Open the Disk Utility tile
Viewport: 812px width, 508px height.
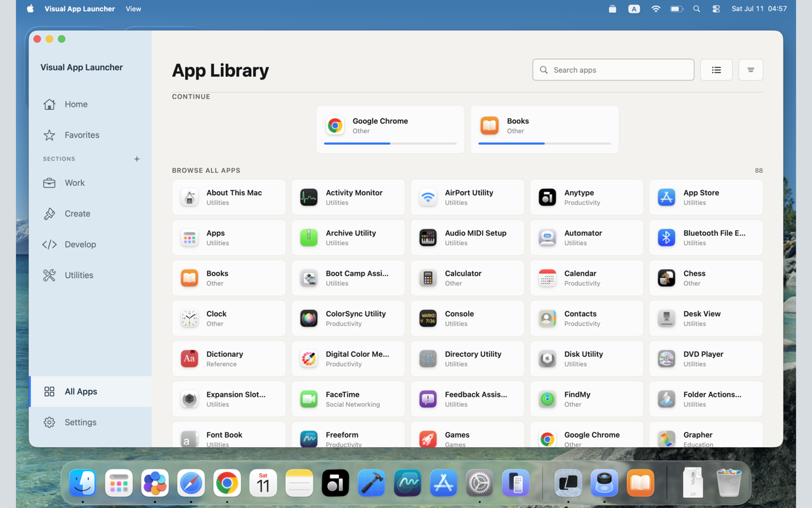point(587,359)
